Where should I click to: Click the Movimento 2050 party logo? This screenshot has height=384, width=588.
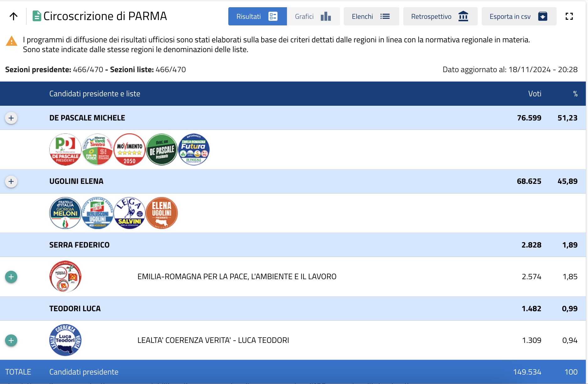click(130, 150)
